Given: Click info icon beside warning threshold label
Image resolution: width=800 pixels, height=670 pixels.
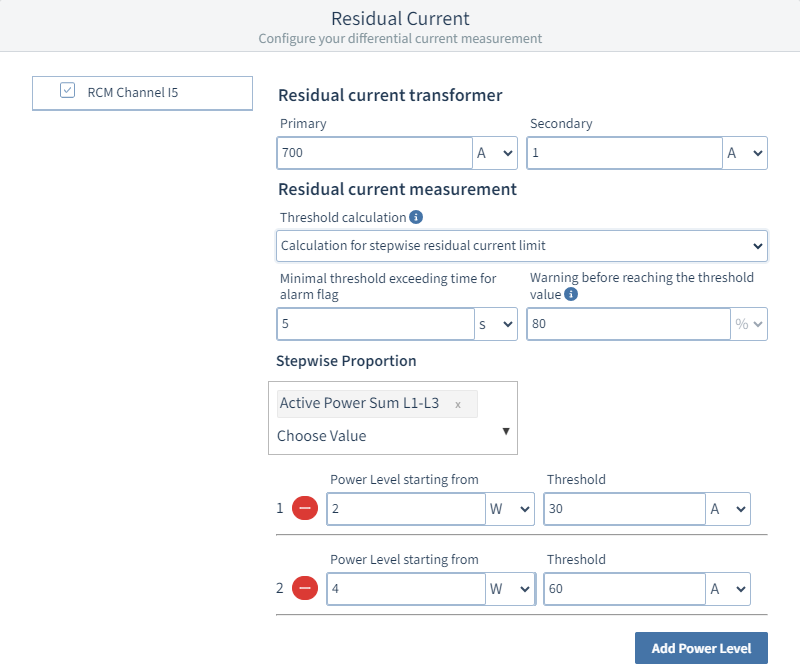Looking at the screenshot, I should 571,295.
